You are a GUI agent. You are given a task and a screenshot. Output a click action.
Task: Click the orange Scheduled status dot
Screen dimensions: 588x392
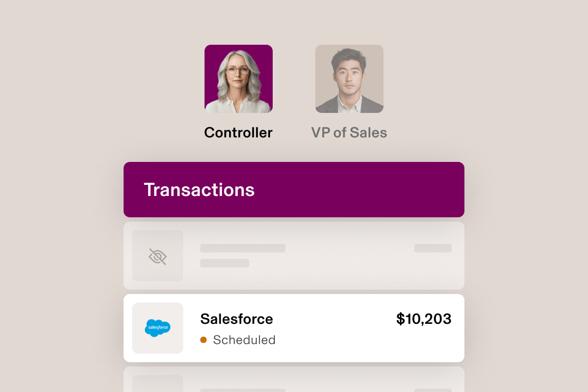coord(203,340)
